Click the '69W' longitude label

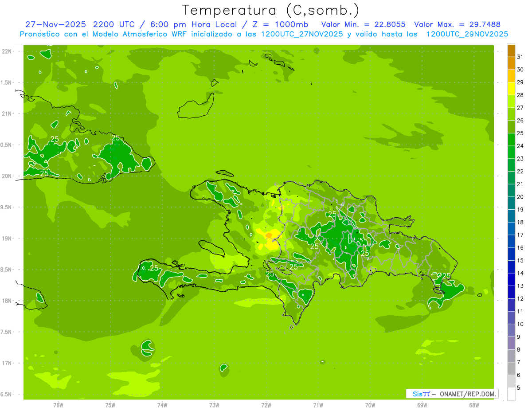pyautogui.click(x=422, y=405)
